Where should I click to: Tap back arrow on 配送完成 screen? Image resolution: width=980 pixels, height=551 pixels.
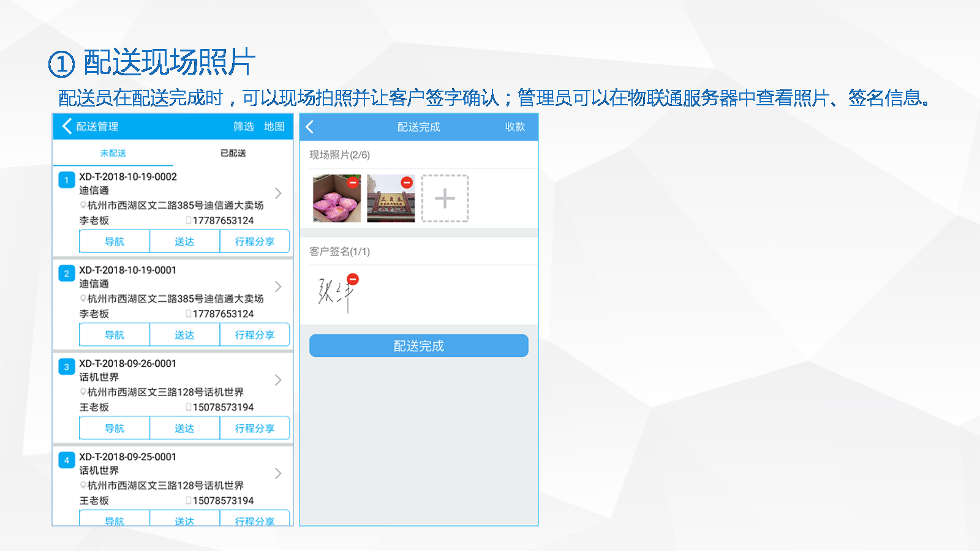pos(310,127)
